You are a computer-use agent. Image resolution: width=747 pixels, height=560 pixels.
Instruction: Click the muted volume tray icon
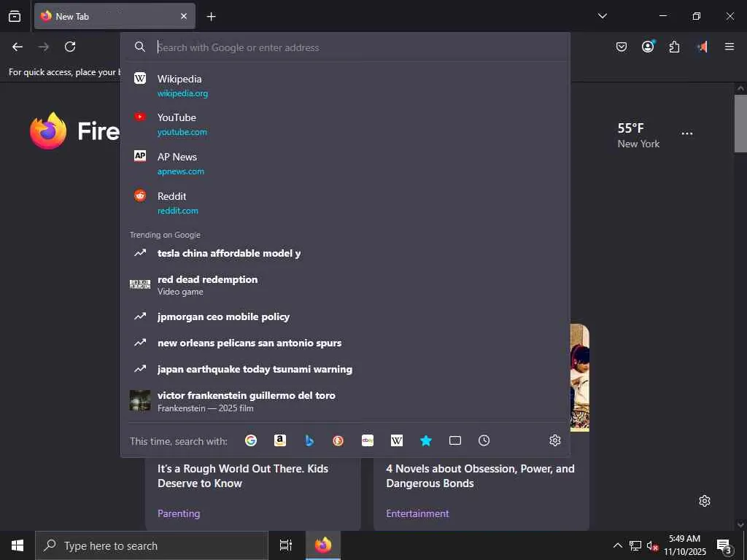tap(652, 545)
